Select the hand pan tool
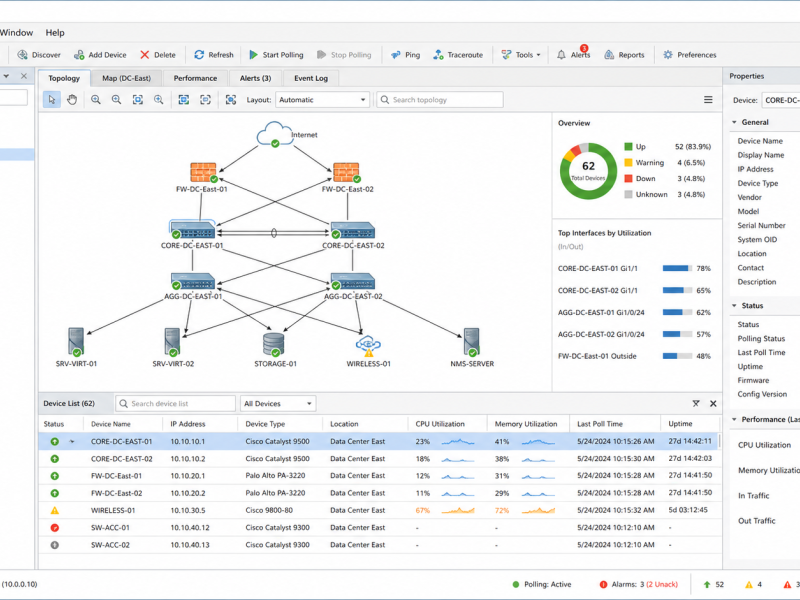The height and width of the screenshot is (600, 800). pyautogui.click(x=72, y=99)
